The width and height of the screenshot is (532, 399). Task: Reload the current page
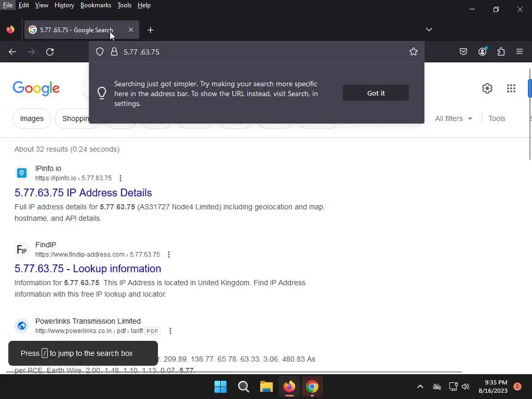(50, 52)
